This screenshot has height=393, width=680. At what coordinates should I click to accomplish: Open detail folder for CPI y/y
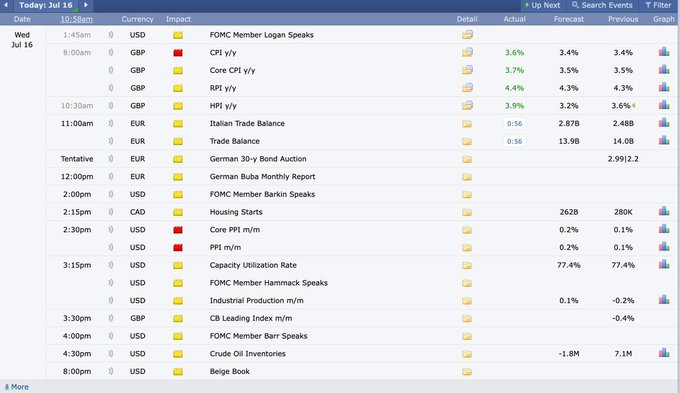click(467, 52)
